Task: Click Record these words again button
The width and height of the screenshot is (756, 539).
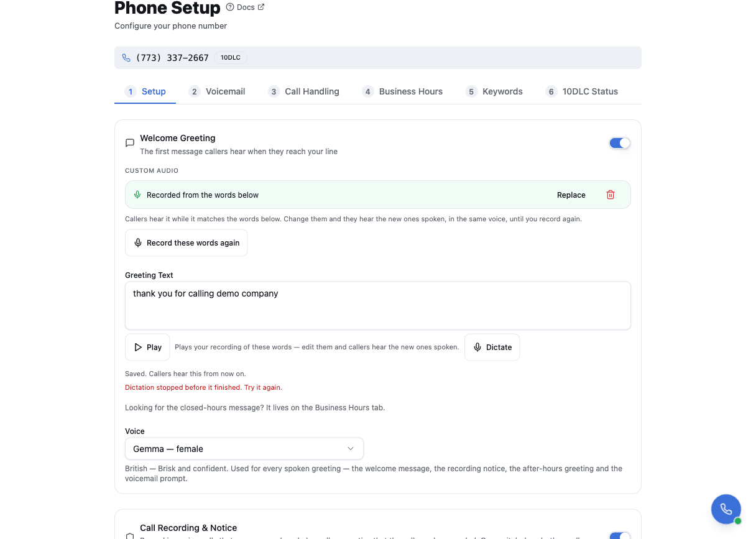Action: 187,243
